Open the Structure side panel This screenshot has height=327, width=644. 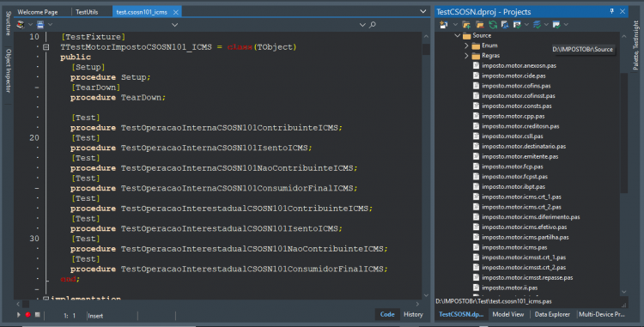[9, 23]
